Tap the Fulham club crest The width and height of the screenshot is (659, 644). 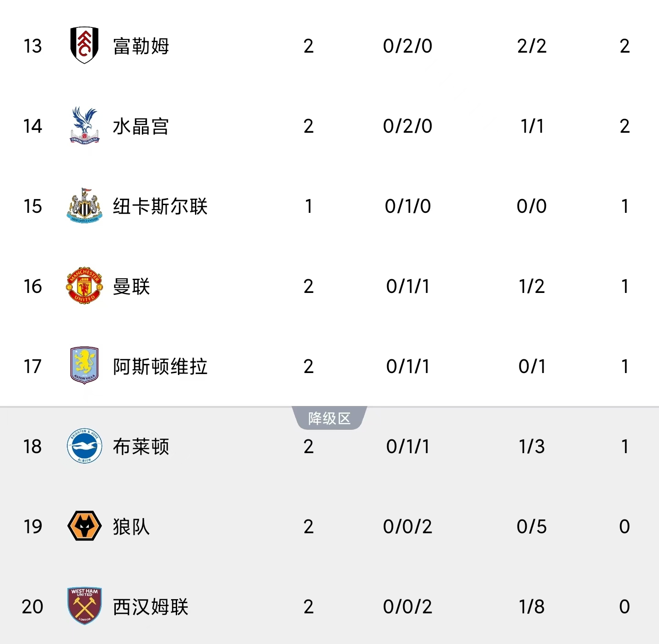84,45
